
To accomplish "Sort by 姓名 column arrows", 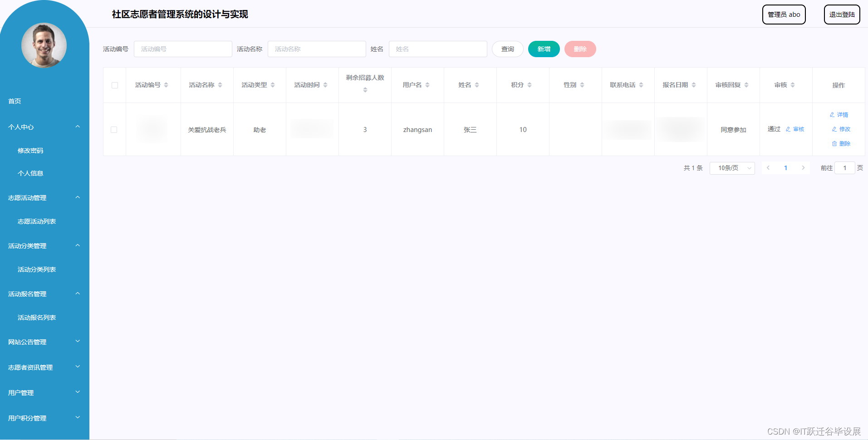I will coord(477,85).
